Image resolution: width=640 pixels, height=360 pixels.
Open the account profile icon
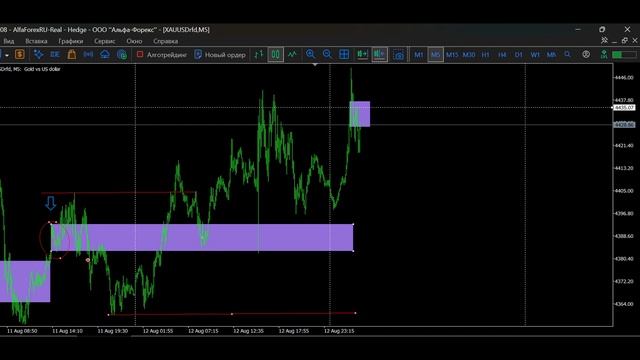586,54
